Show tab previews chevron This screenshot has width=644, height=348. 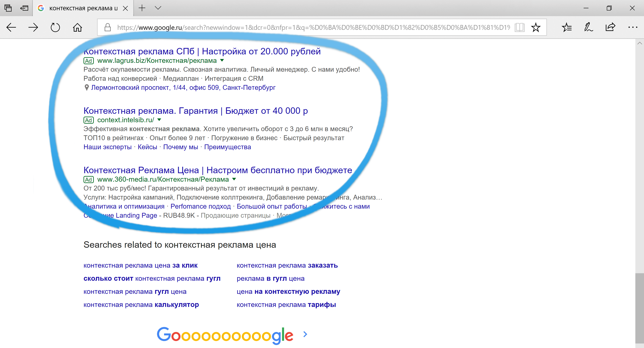pyautogui.click(x=158, y=8)
